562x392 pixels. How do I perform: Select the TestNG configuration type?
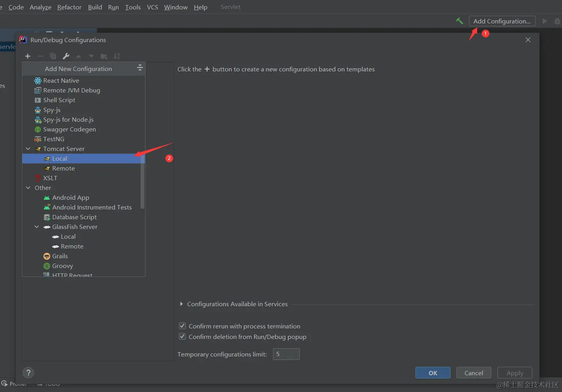(x=83, y=139)
